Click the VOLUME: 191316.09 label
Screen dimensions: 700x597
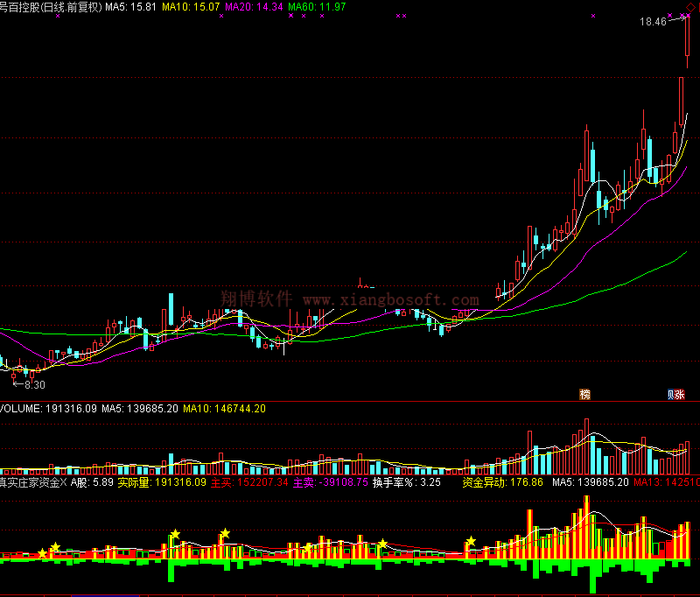48,409
